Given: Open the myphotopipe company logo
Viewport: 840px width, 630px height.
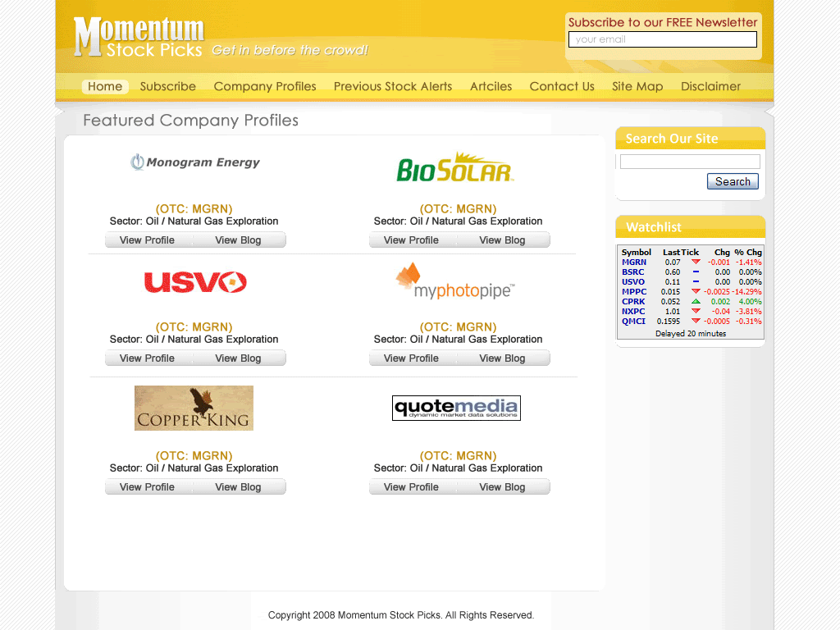Looking at the screenshot, I should pyautogui.click(x=455, y=281).
